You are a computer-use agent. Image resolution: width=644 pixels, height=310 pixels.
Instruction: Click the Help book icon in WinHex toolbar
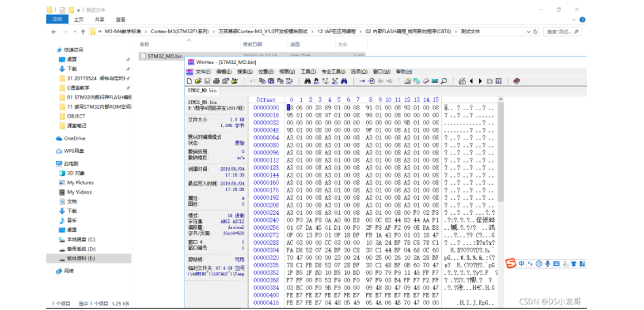coord(516,81)
